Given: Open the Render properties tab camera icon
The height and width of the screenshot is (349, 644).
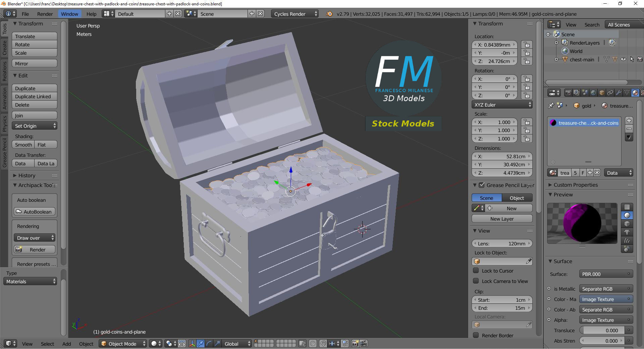Looking at the screenshot, I should [x=568, y=93].
